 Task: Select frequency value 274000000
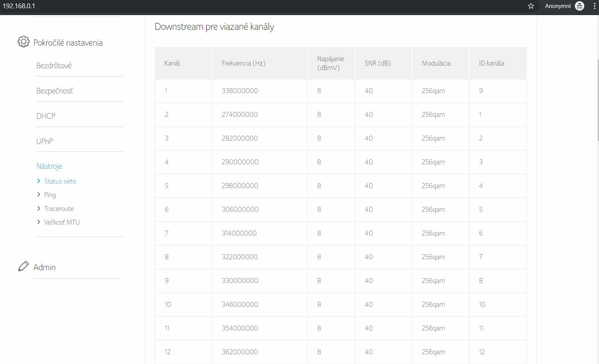[240, 115]
